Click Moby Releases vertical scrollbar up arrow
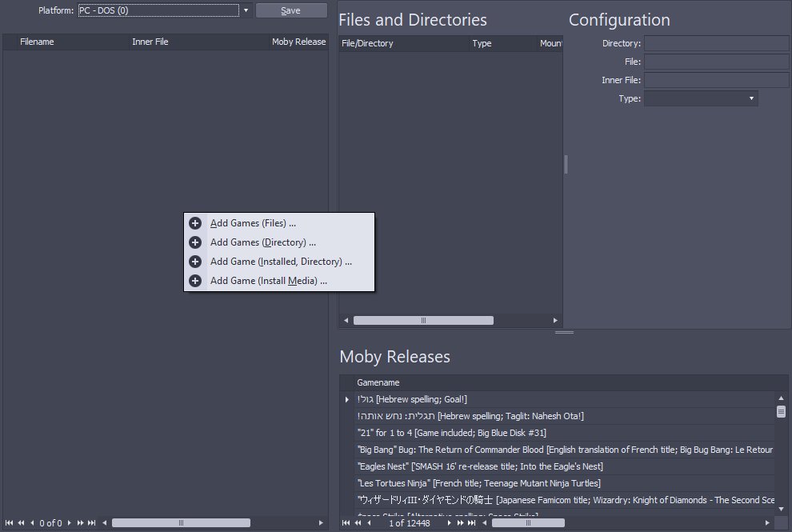The width and height of the screenshot is (792, 532). (x=781, y=398)
